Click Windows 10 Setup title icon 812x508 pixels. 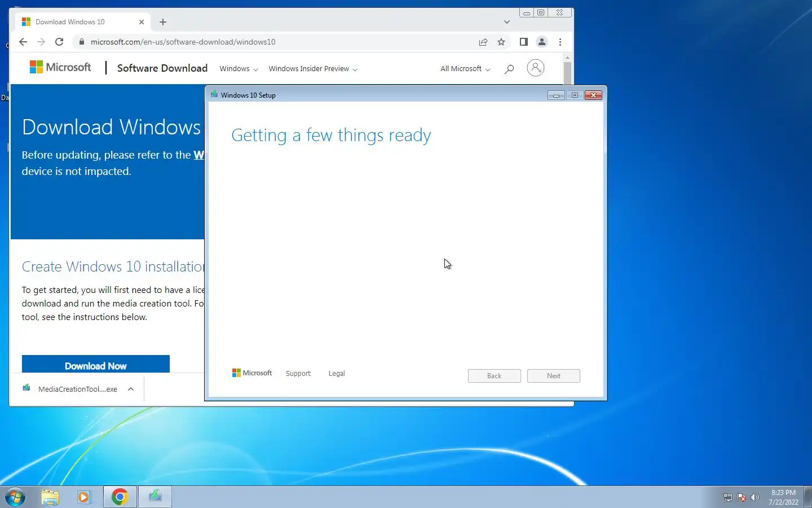click(x=214, y=94)
